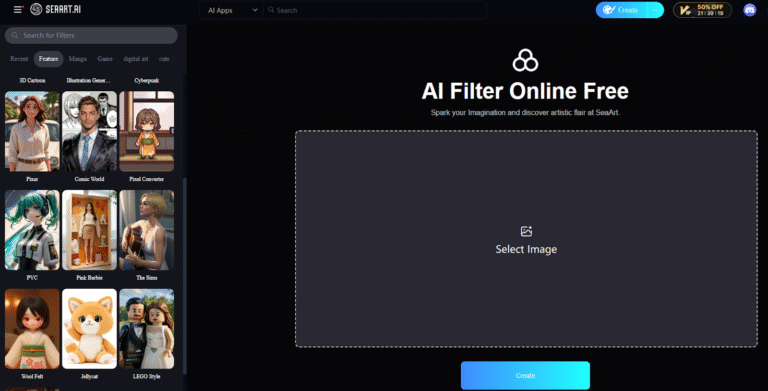Click the VIP 50% OFF badge
This screenshot has height=391, width=768.
(x=702, y=10)
